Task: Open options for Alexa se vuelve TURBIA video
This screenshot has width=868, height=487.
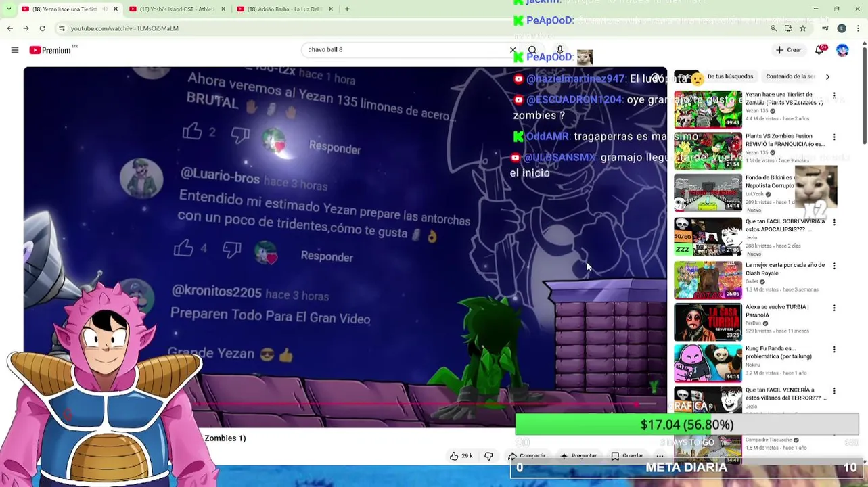Action: click(x=834, y=308)
